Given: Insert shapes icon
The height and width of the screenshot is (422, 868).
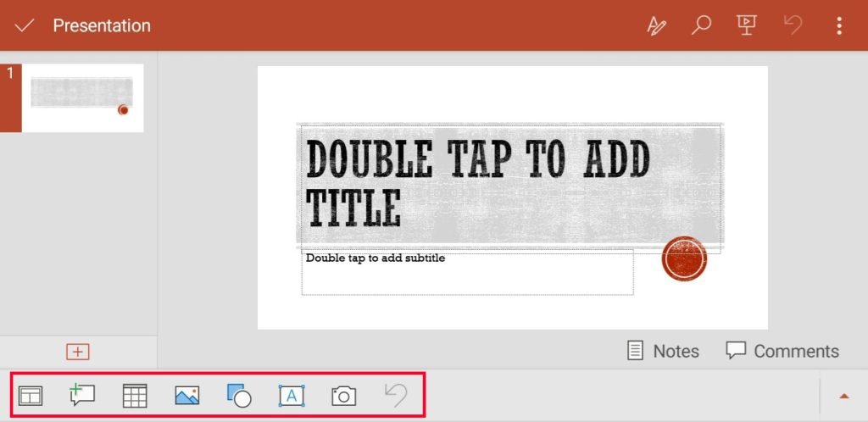Looking at the screenshot, I should pyautogui.click(x=239, y=396).
